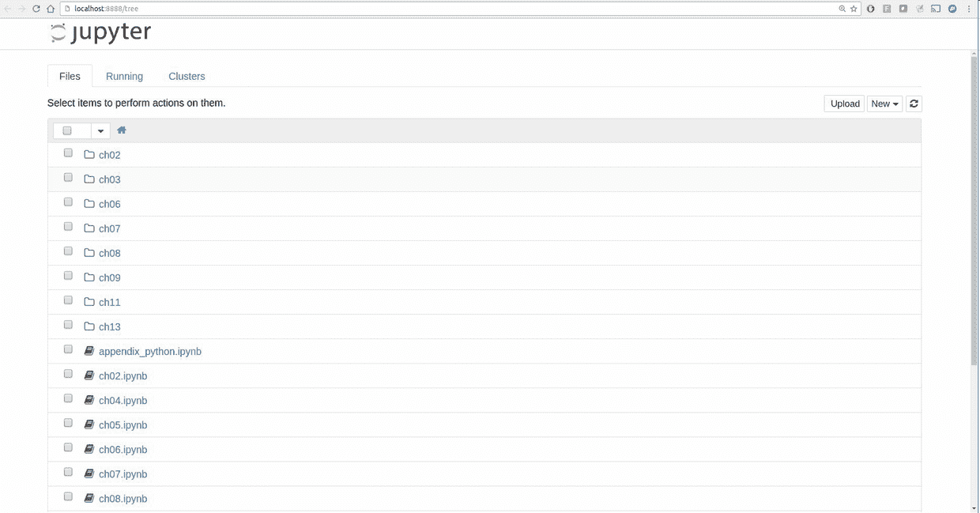Viewport: 980px width, 513px height.
Task: Click the Jupyter logo
Action: click(100, 32)
